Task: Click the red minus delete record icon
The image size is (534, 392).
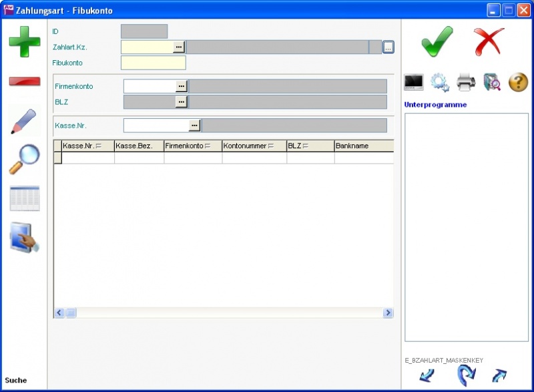Action: click(24, 81)
